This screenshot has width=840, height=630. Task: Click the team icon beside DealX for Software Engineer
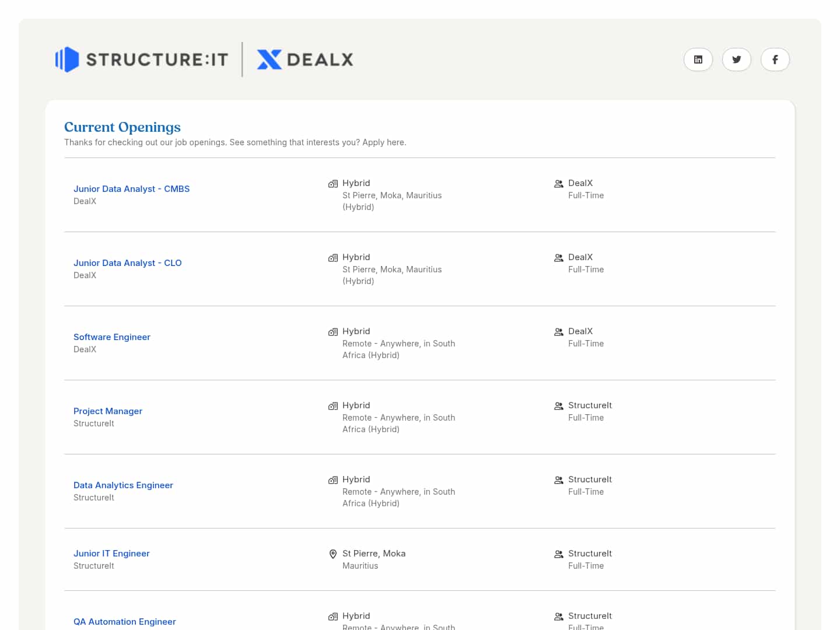[559, 332]
